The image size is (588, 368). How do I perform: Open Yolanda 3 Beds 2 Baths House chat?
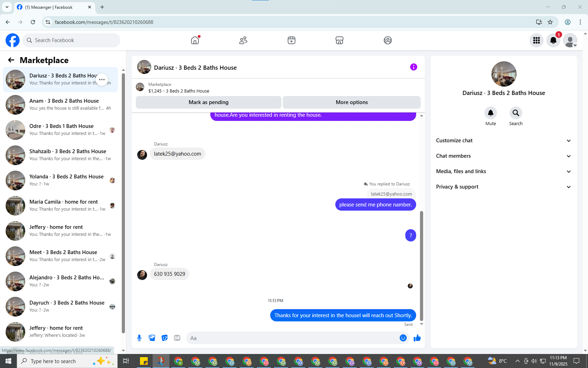coord(61,180)
